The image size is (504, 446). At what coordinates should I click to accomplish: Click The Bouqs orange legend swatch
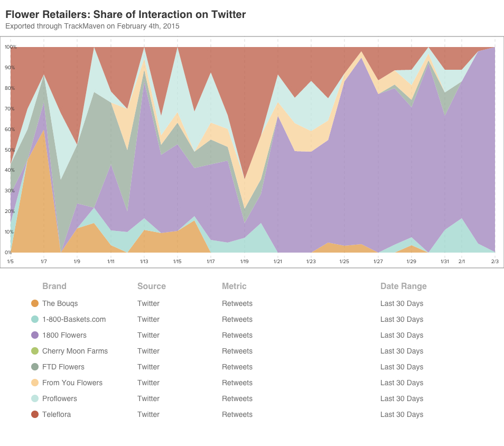(x=35, y=303)
